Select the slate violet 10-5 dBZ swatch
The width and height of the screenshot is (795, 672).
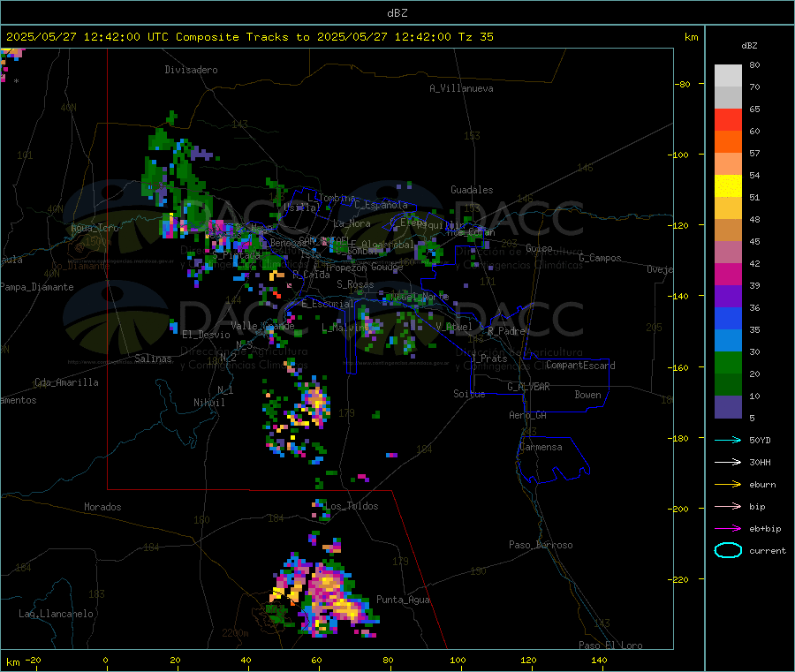pyautogui.click(x=728, y=407)
